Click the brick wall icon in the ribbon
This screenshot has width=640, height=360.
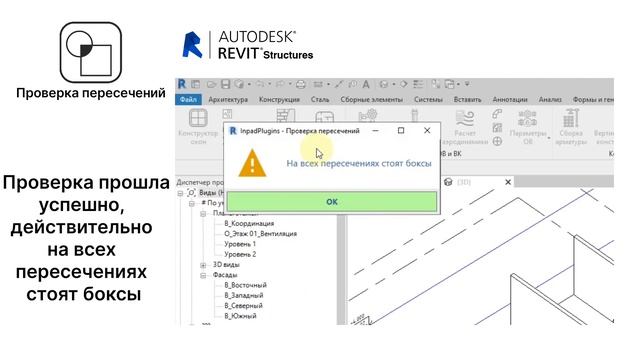[x=286, y=115]
